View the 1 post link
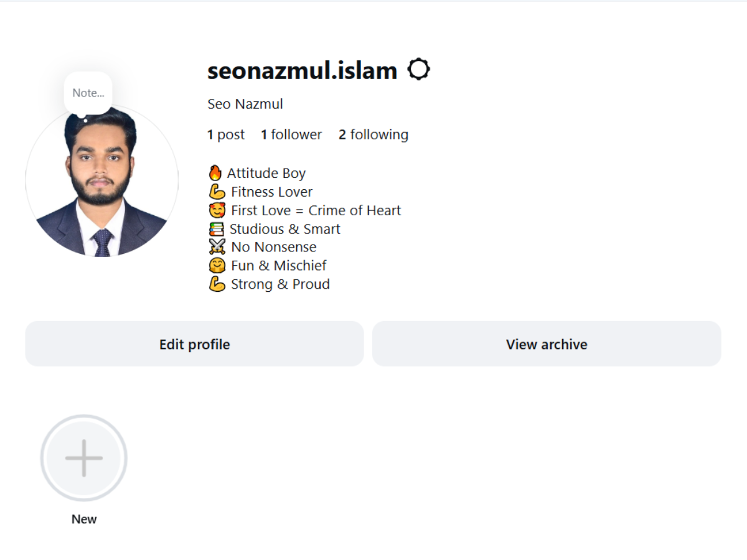The image size is (747, 560). 226,134
